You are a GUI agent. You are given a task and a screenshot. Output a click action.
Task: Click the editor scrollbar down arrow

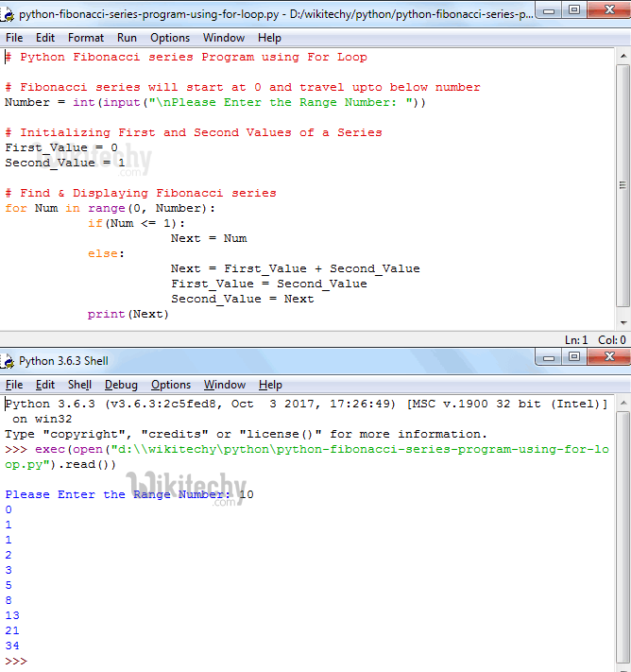pos(622,322)
